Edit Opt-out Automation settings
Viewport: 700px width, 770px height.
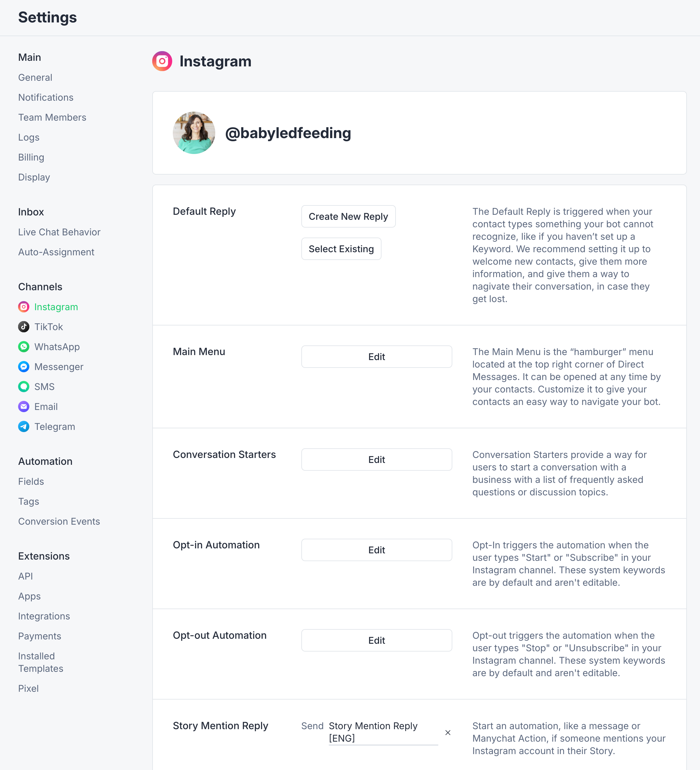tap(377, 641)
